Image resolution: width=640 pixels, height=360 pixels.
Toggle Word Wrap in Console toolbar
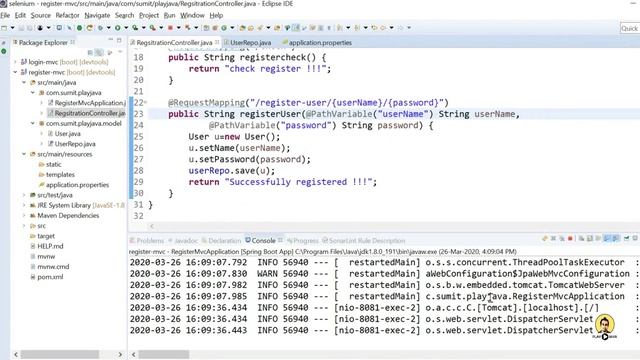pos(598,238)
